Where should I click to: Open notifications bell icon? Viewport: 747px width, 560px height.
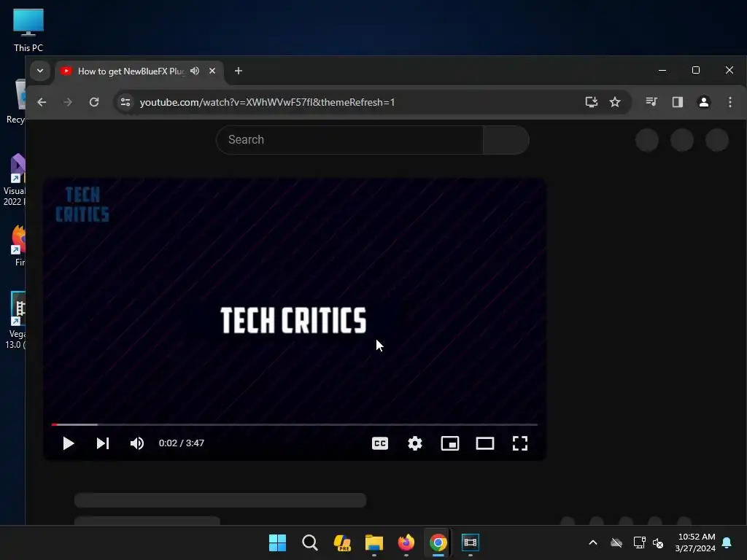pos(727,542)
